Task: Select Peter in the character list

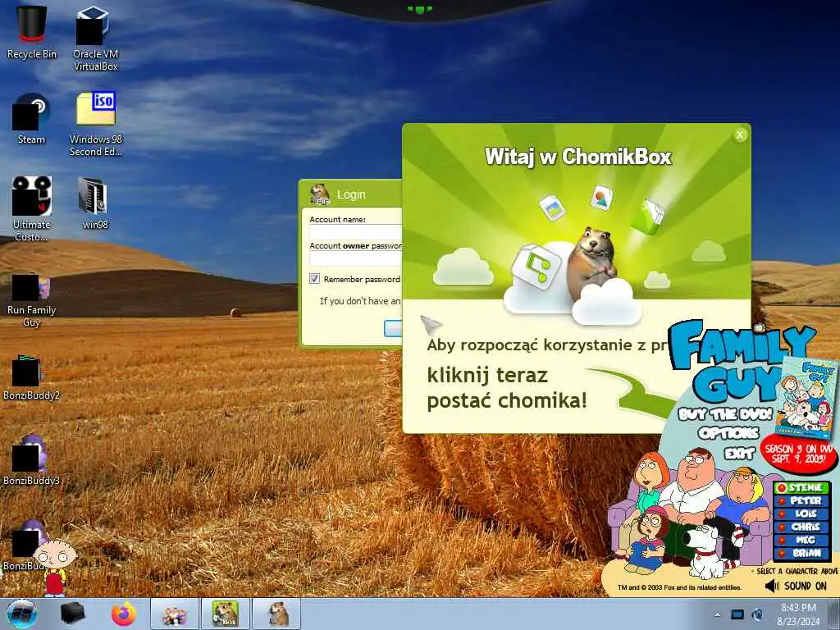Action: 802,500
